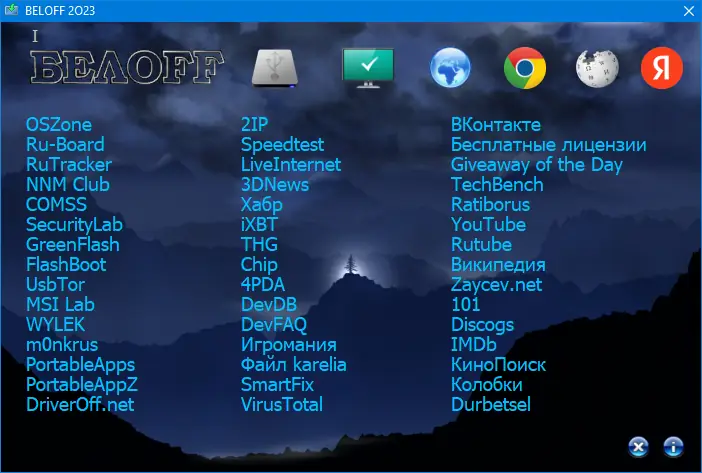This screenshot has width=702, height=473.
Task: Open Google Chrome icon
Action: [525, 68]
